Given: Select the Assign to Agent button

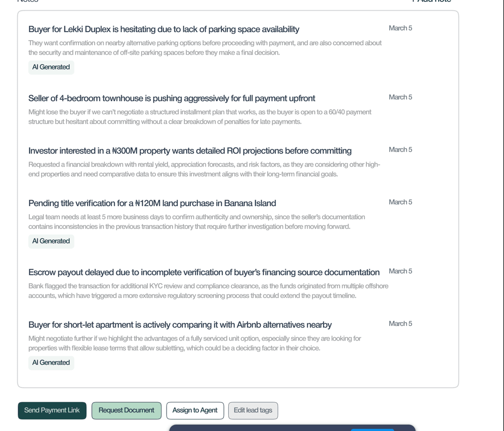Looking at the screenshot, I should click(195, 410).
